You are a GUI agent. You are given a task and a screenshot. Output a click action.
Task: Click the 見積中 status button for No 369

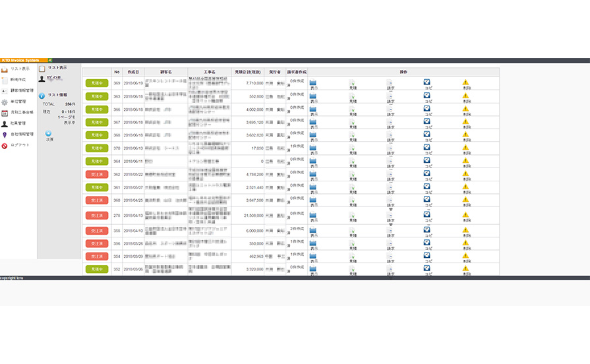[97, 83]
